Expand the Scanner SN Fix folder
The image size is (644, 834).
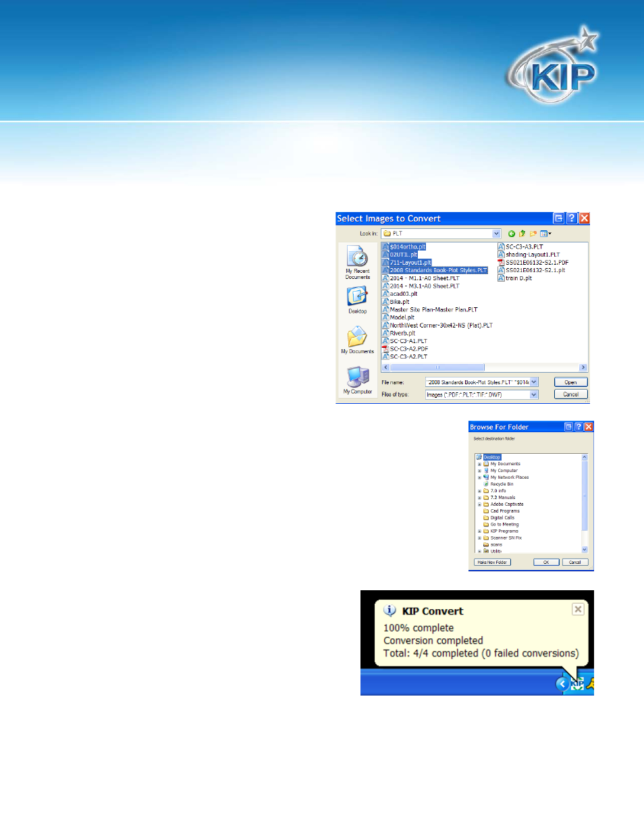coord(479,538)
